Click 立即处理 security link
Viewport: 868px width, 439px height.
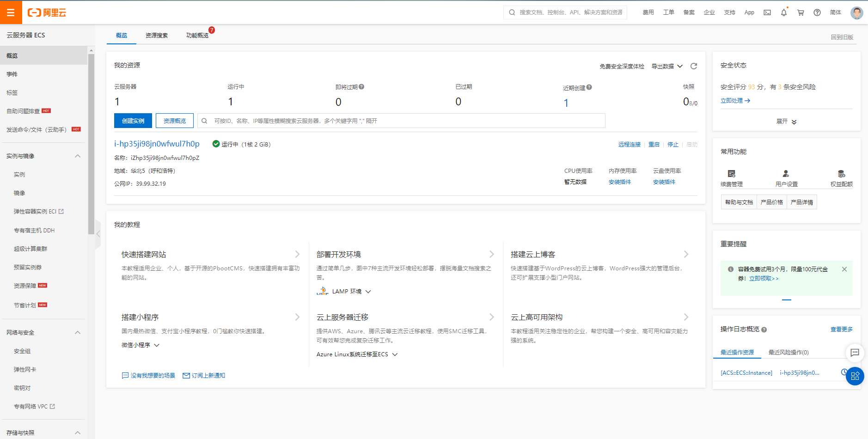pyautogui.click(x=735, y=100)
